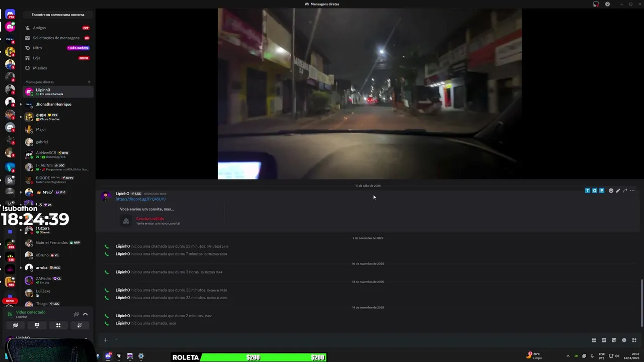Open AirNewSCR direct message
This screenshot has width=644, height=362.
tap(58, 154)
